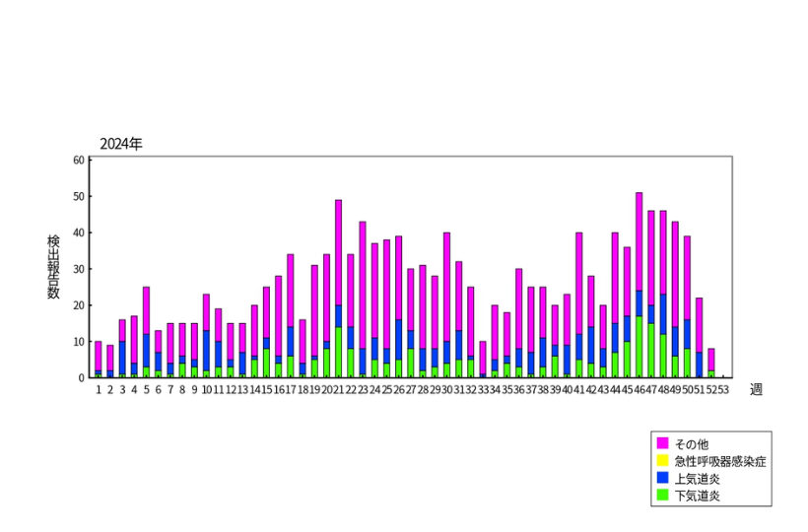Click the magenta その他 legend swatch

click(x=663, y=444)
